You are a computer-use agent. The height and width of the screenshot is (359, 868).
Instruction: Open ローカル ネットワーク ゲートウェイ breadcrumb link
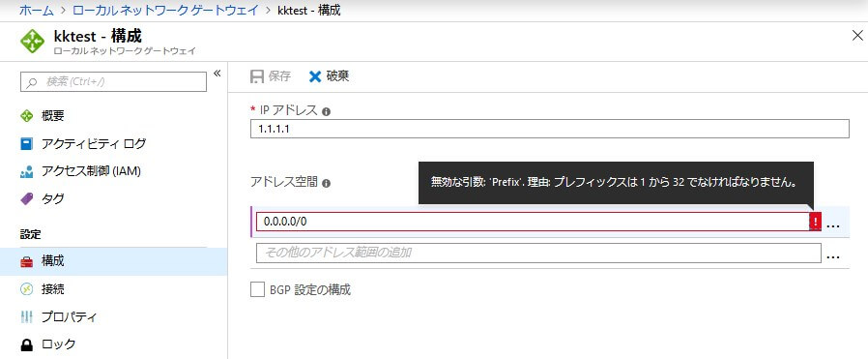(166, 11)
